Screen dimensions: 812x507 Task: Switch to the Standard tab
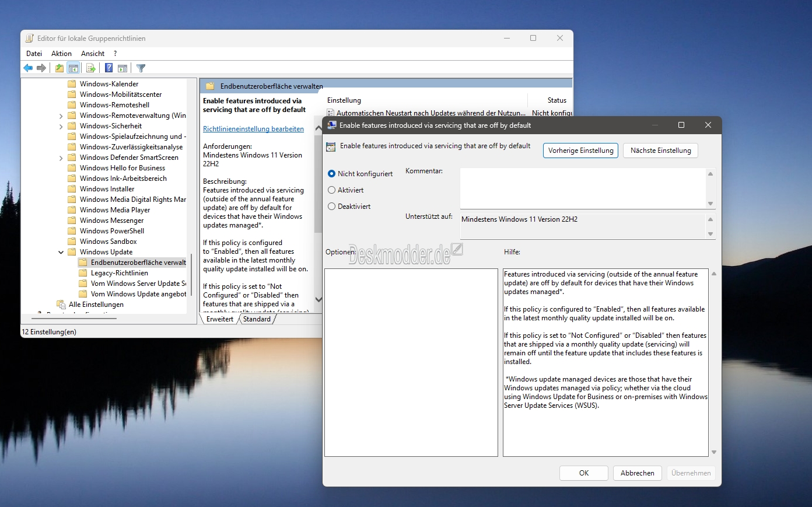[257, 319]
